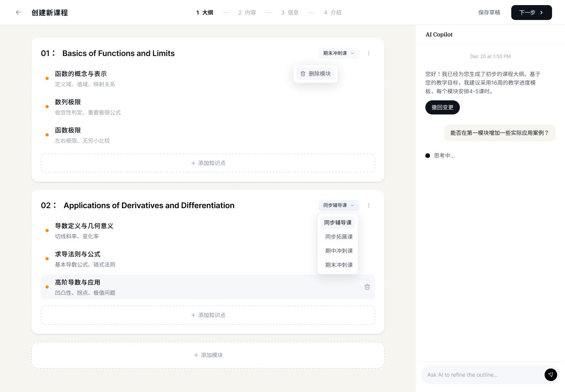Viewport: 565px width, 392px height.
Task: Open the 同步辅导课 dropdown on module 02
Action: click(338, 205)
